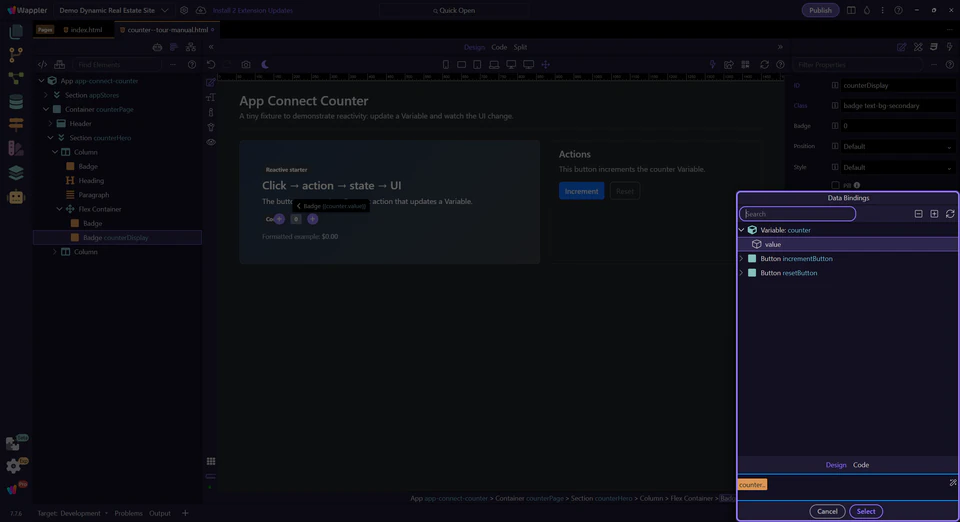The height and width of the screenshot is (522, 960).
Task: Open help for the properties panel
Action: (950, 65)
